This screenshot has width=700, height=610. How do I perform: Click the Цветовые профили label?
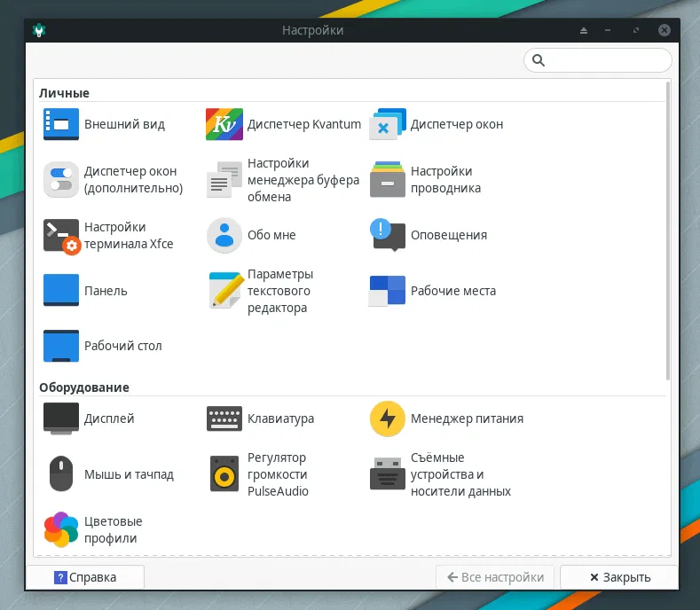tap(113, 529)
